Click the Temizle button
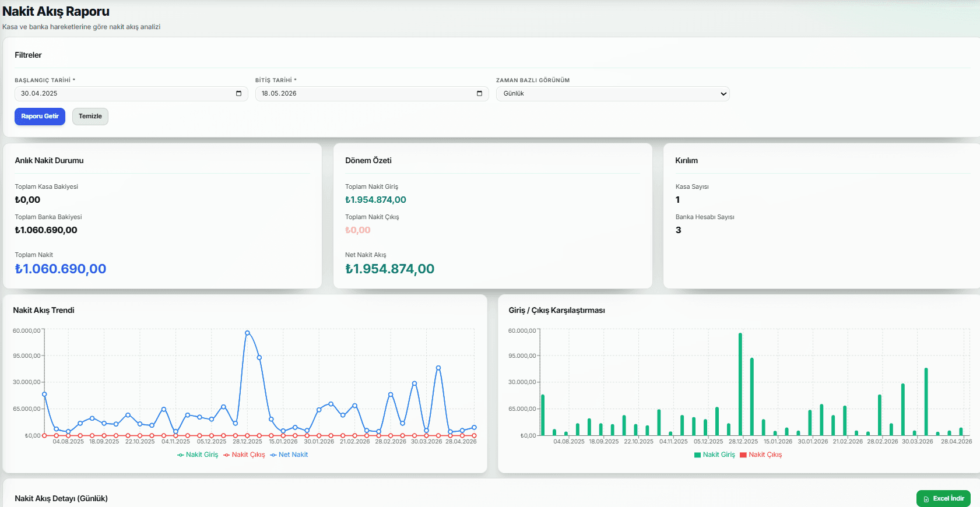Viewport: 980px width, 507px height. 90,117
